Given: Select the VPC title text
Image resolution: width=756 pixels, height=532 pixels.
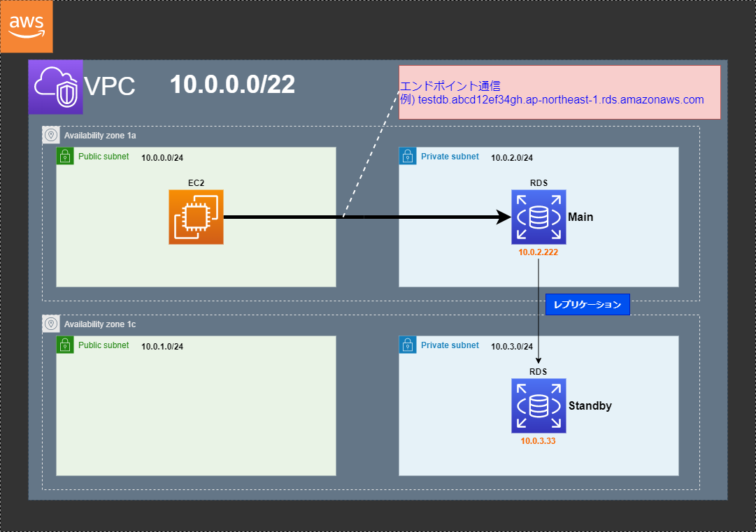Looking at the screenshot, I should coord(109,87).
